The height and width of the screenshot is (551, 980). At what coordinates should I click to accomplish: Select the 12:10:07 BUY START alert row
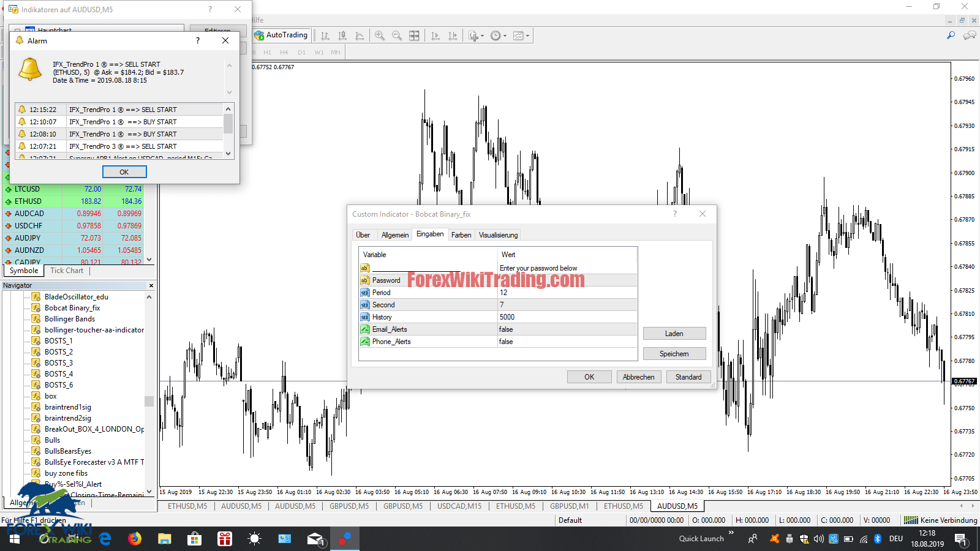coord(119,122)
